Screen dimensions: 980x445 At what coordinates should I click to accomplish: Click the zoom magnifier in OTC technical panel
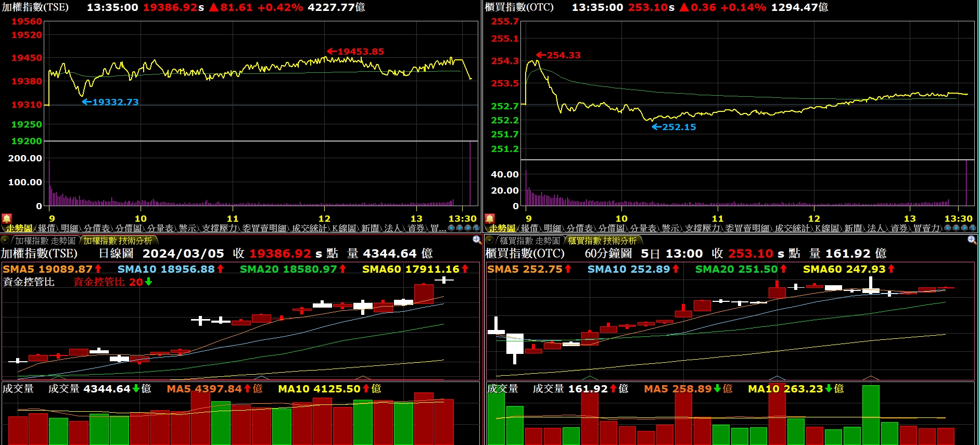(971, 240)
